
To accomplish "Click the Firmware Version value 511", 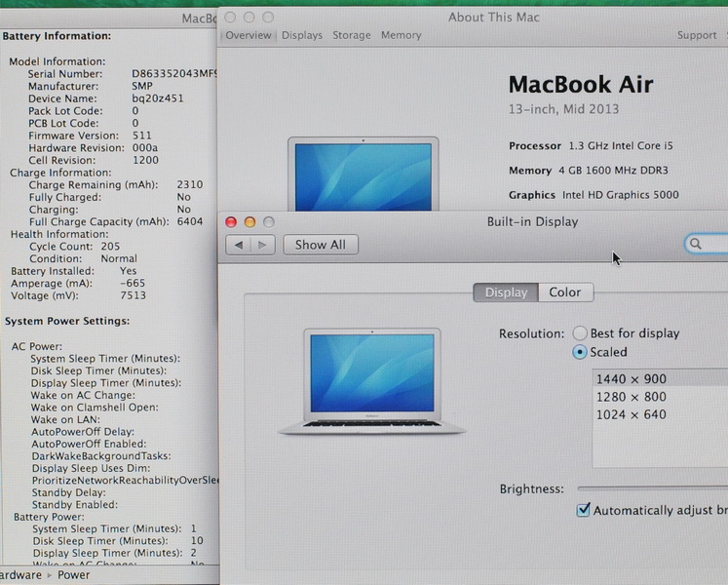I will [x=142, y=136].
